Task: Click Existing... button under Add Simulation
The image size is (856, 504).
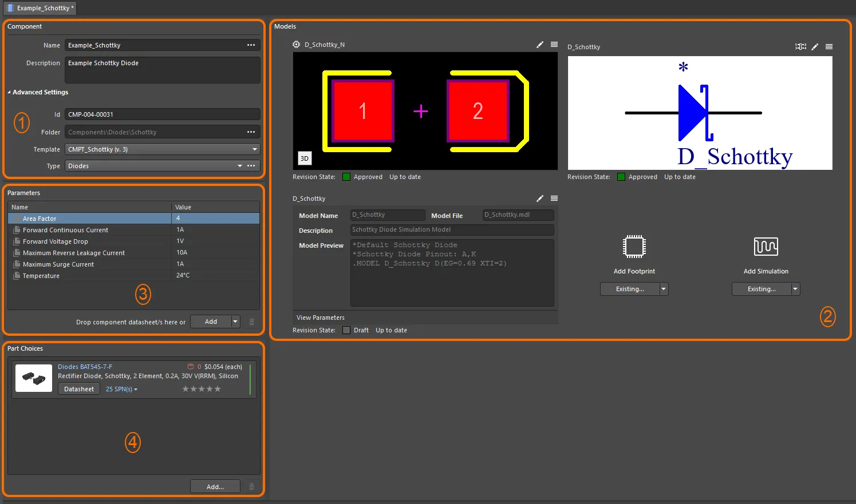Action: (x=762, y=289)
